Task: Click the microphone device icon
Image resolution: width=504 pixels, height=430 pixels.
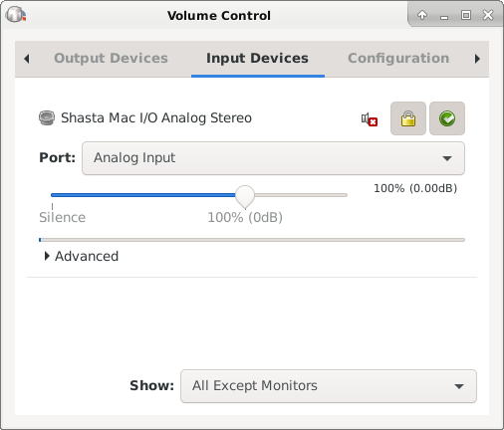Action: point(47,117)
